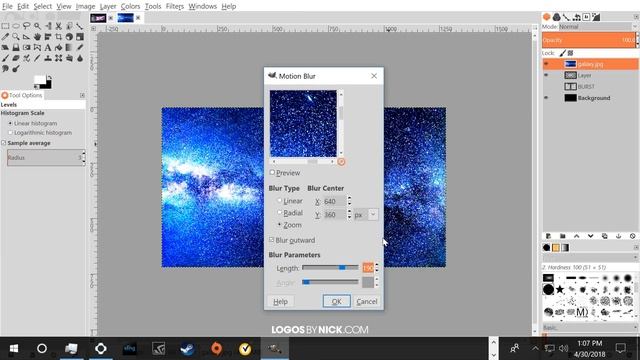Open the Layer menu

(x=108, y=6)
